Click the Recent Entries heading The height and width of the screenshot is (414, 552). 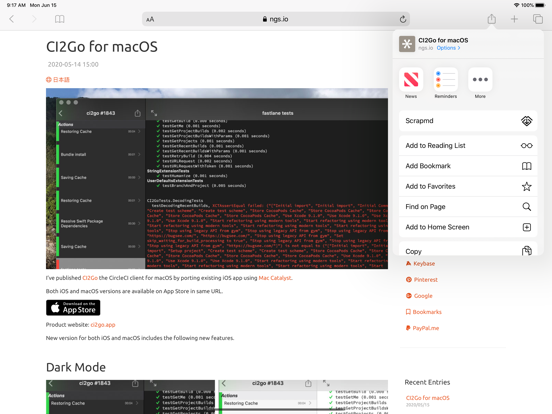[427, 382]
